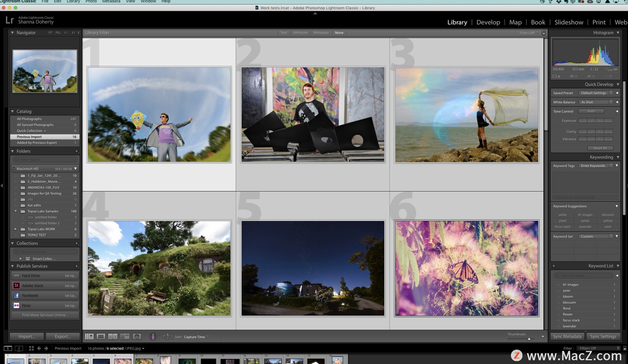628x364 pixels.
Task: Set Navigator zoom to FIT
Action: 50,33
